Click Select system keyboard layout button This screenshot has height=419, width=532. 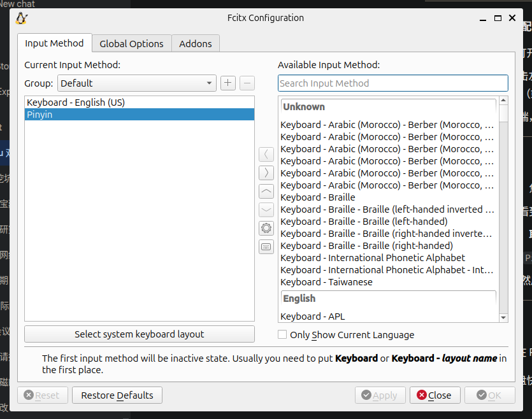click(x=139, y=334)
